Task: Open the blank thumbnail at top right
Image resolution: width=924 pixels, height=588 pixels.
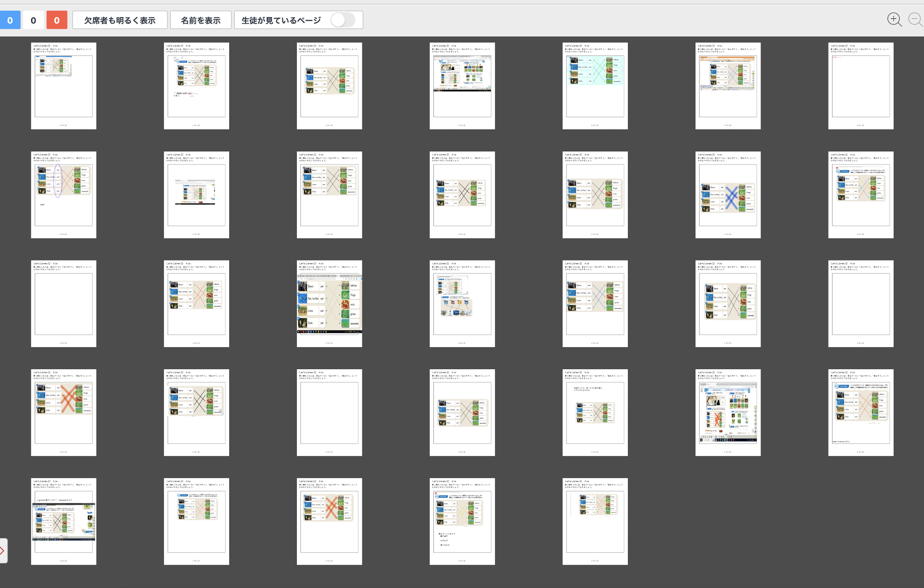Action: pos(860,86)
